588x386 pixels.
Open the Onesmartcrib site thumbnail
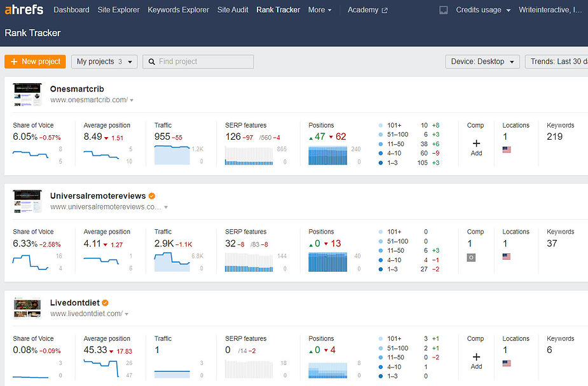[27, 95]
